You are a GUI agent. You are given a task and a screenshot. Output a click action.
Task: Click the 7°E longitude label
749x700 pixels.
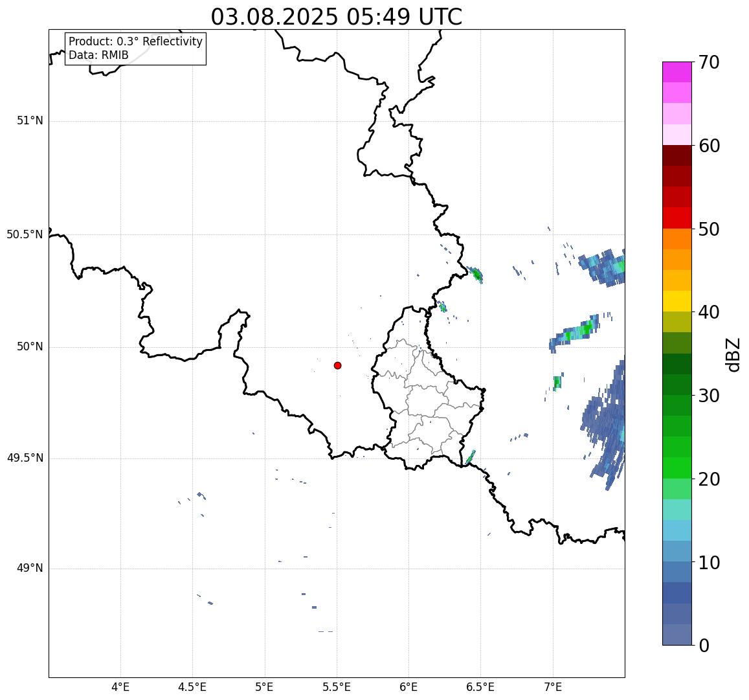tap(553, 688)
